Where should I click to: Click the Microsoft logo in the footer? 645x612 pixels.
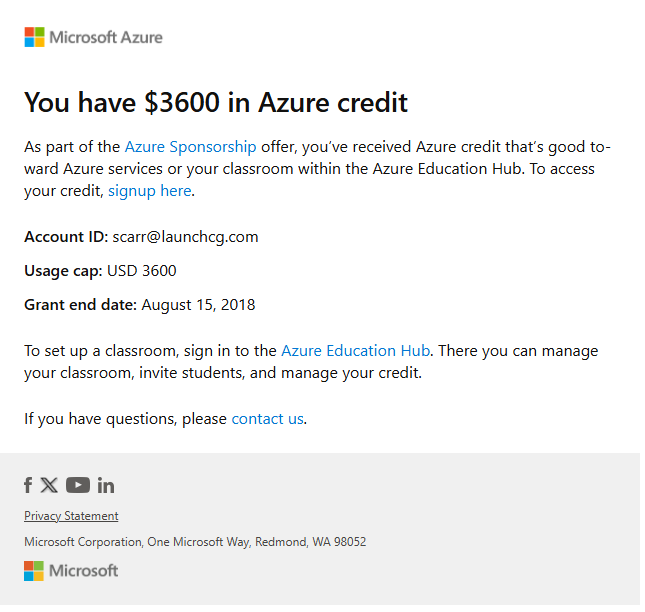coord(71,571)
